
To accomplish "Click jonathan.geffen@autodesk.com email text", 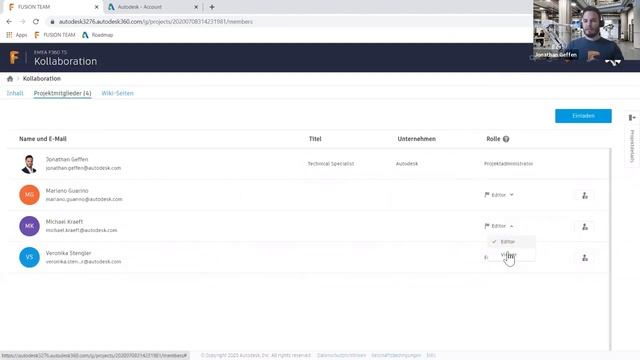I will (x=83, y=168).
